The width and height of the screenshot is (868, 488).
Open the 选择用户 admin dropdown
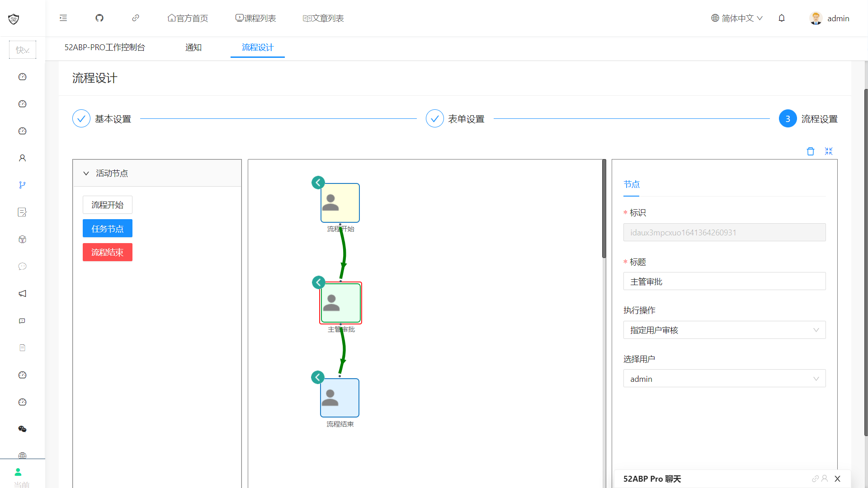(x=724, y=379)
